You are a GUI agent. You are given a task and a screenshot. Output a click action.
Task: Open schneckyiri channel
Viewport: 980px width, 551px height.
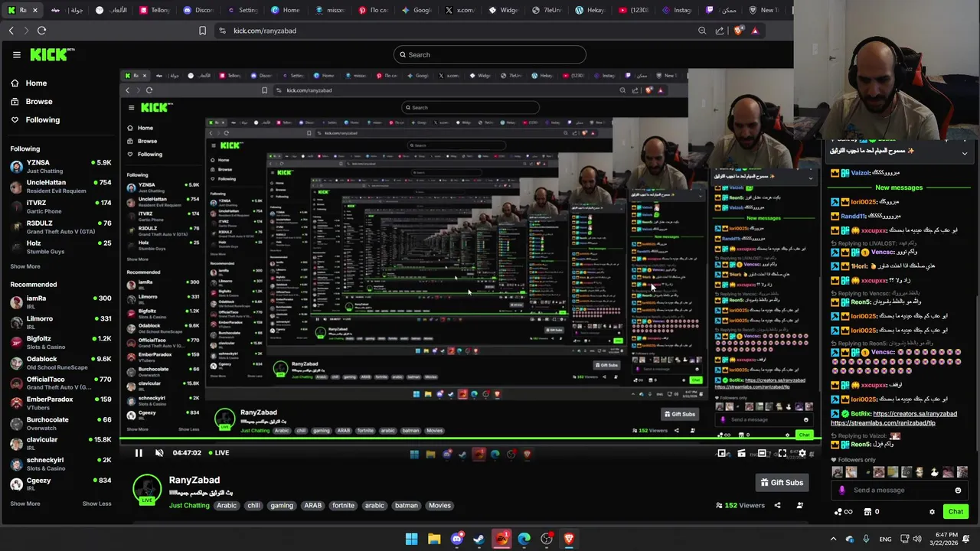coord(60,464)
